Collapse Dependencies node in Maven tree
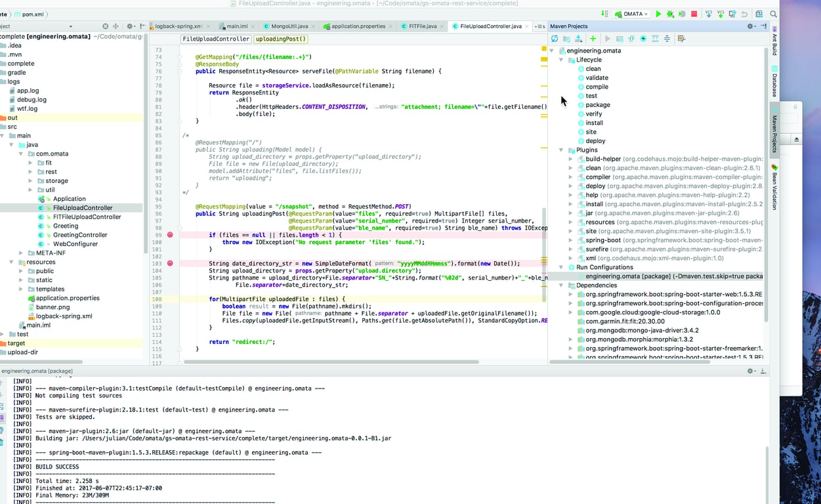Viewport: 821px width, 504px height. coord(562,285)
